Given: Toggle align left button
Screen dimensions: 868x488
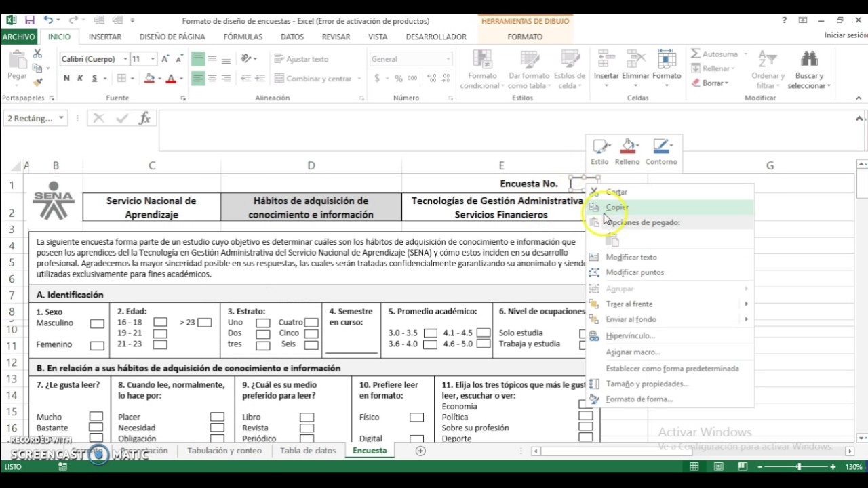Looking at the screenshot, I should pyautogui.click(x=198, y=79).
